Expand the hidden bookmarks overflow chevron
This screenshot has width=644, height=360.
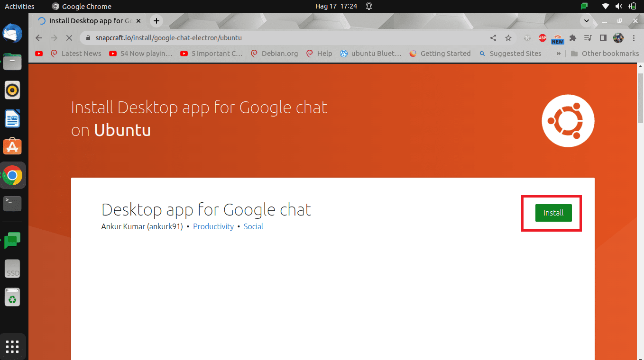pos(559,54)
